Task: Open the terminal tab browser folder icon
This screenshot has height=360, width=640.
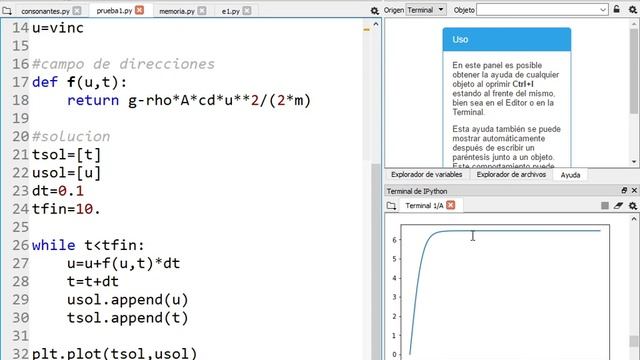Action: click(391, 206)
